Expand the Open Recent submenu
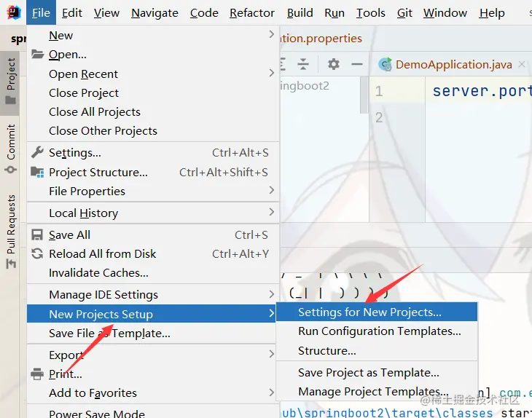The width and height of the screenshot is (532, 418). pos(271,73)
